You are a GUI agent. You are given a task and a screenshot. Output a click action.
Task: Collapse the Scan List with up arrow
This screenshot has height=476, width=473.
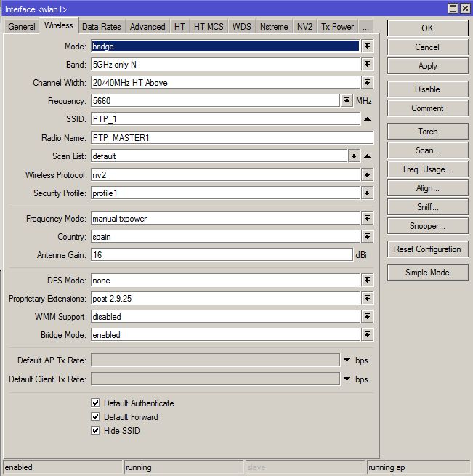point(367,156)
